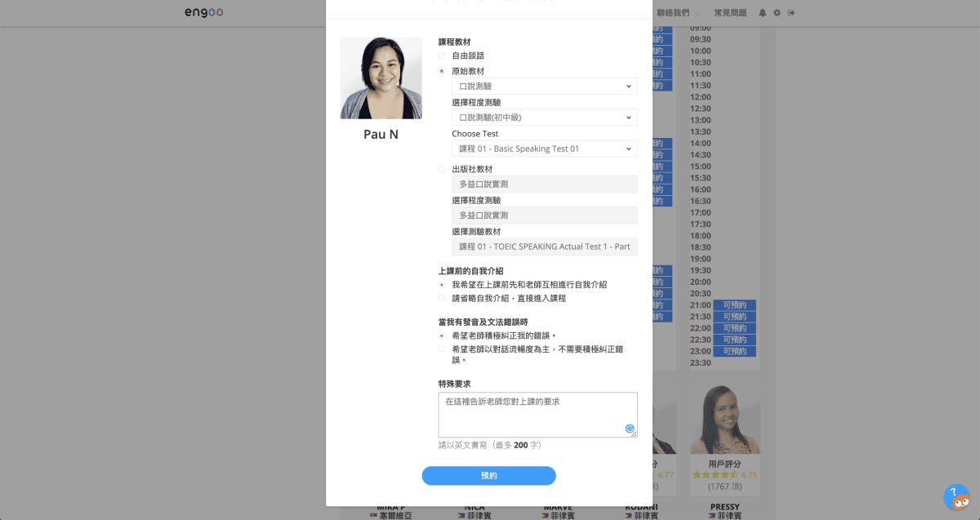Click the TOEIC SPEAKING Actual Test 1 dropdown
This screenshot has height=520, width=980.
(x=545, y=247)
